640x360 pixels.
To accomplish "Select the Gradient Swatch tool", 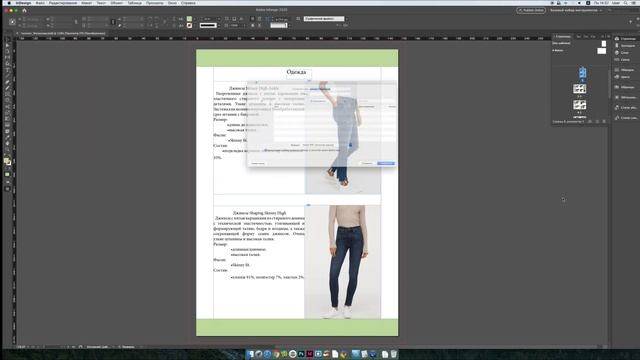I will pos(7,119).
